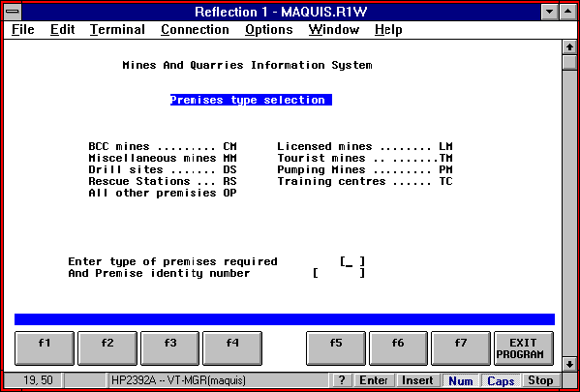This screenshot has height=392, width=580.
Task: Toggle Insert mode in status bar
Action: [x=417, y=380]
